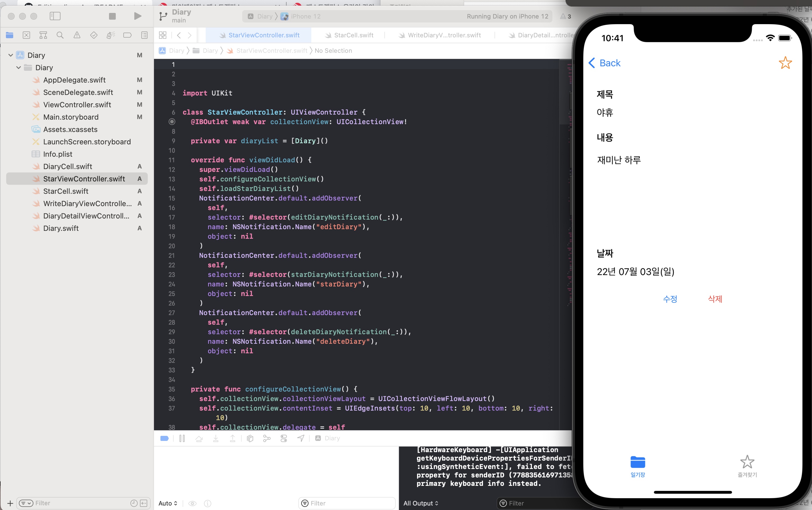Toggle breakpoints activation in debug bar
The height and width of the screenshot is (510, 812).
(164, 438)
